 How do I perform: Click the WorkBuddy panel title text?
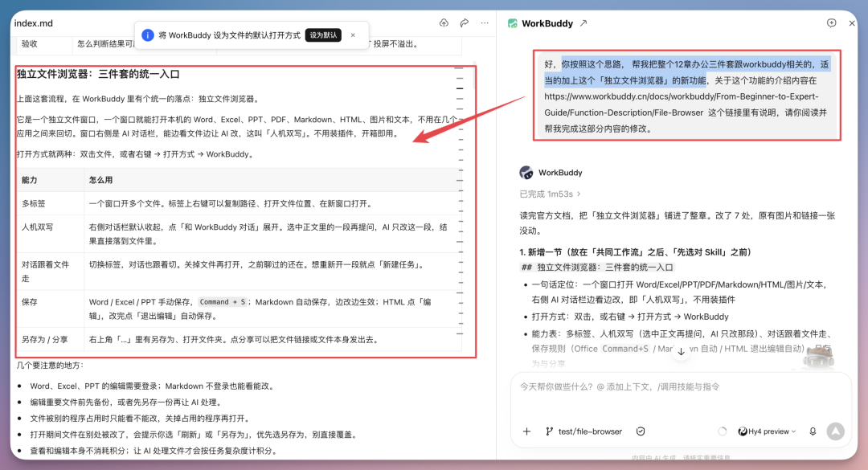click(547, 23)
